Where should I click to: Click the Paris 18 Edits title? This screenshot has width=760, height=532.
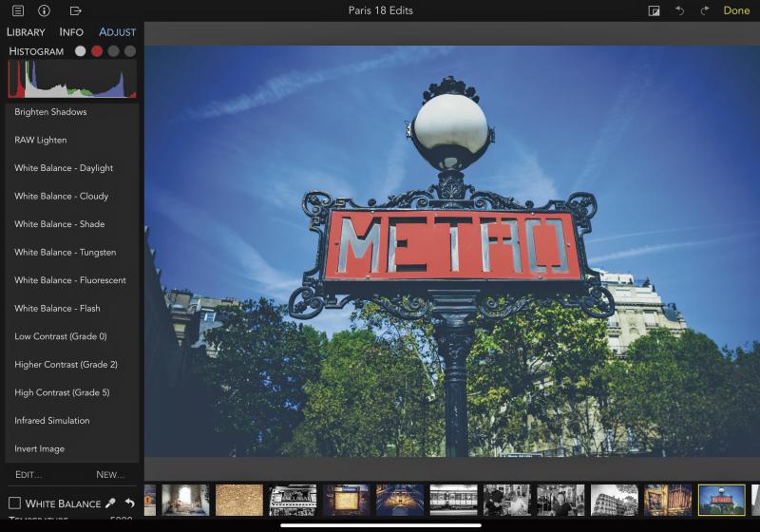[x=381, y=10]
